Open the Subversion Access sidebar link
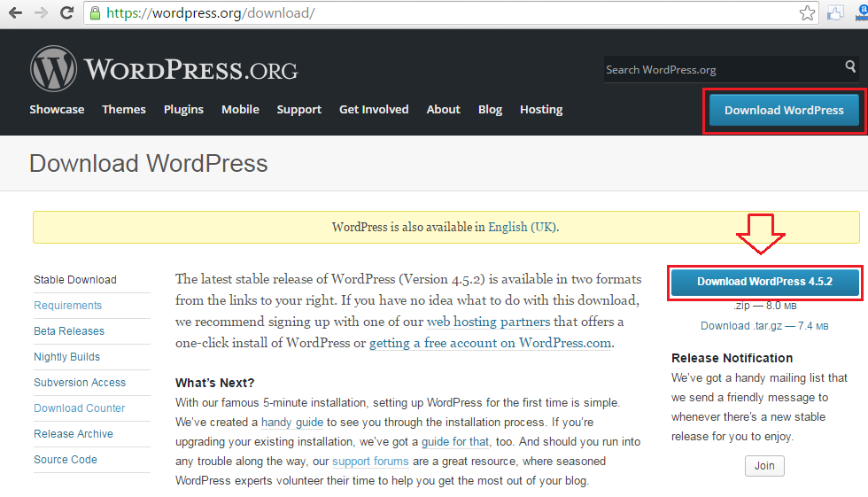This screenshot has height=497, width=868. 80,383
